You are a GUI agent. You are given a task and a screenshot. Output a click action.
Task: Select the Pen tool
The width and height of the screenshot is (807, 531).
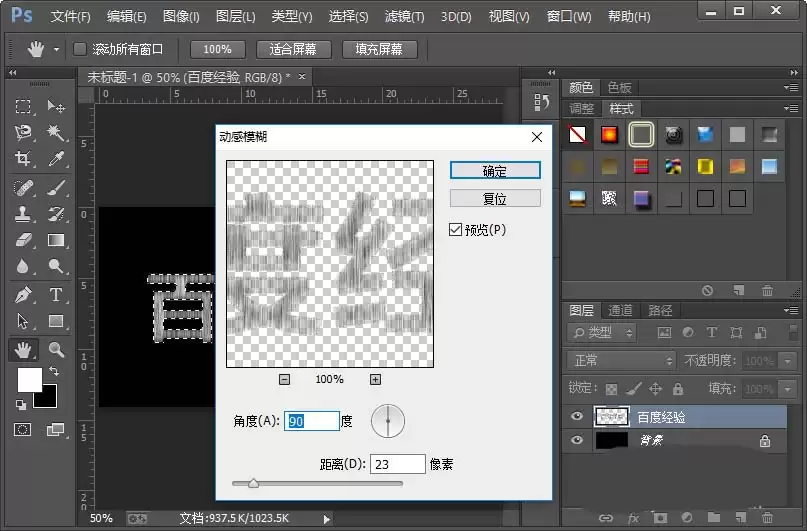[x=23, y=295]
